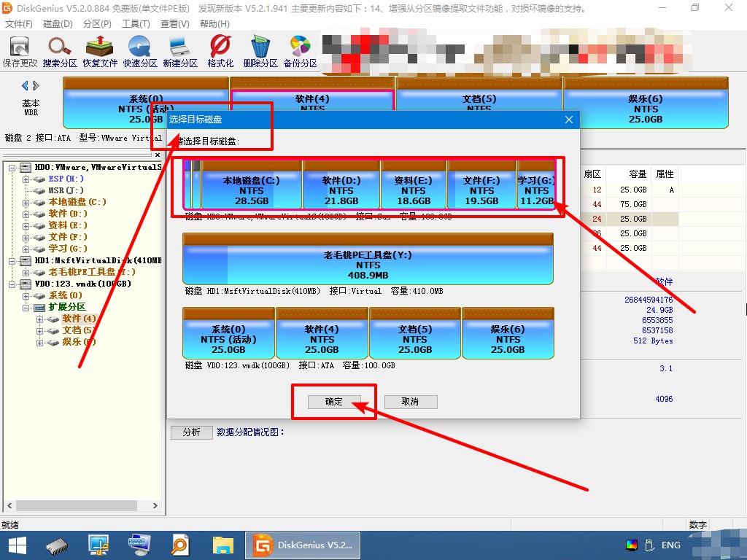Close the left disk tree panel
747x560 pixels.
click(158, 155)
